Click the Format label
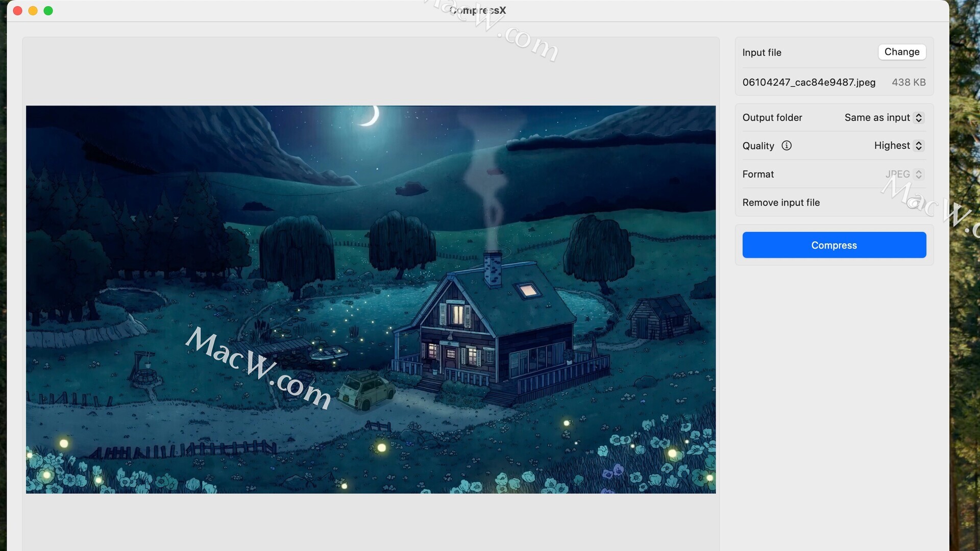980x551 pixels. click(x=758, y=174)
